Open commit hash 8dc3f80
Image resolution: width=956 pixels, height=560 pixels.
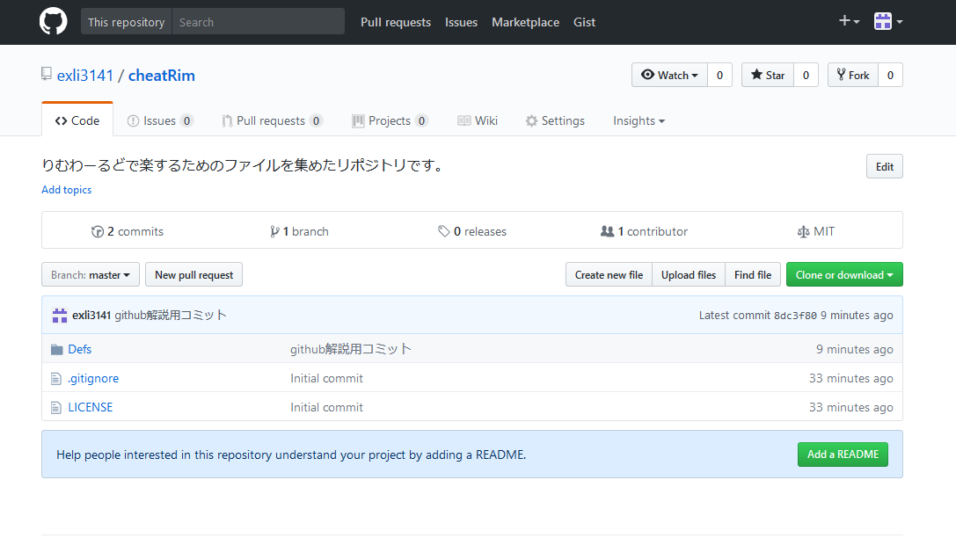tap(795, 316)
